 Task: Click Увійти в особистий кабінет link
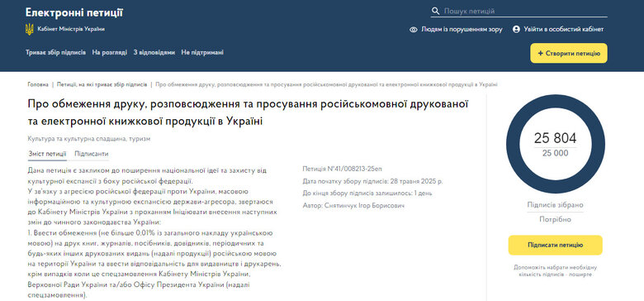[x=563, y=30]
